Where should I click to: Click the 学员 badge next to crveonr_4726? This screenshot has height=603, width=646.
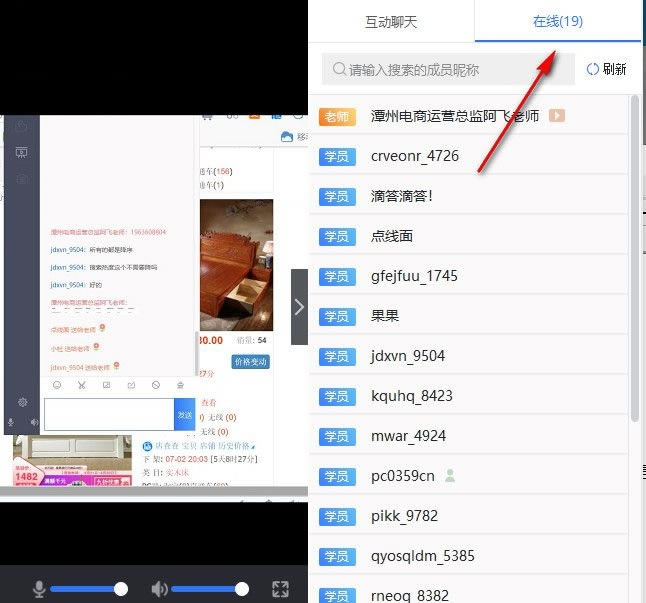pos(337,157)
